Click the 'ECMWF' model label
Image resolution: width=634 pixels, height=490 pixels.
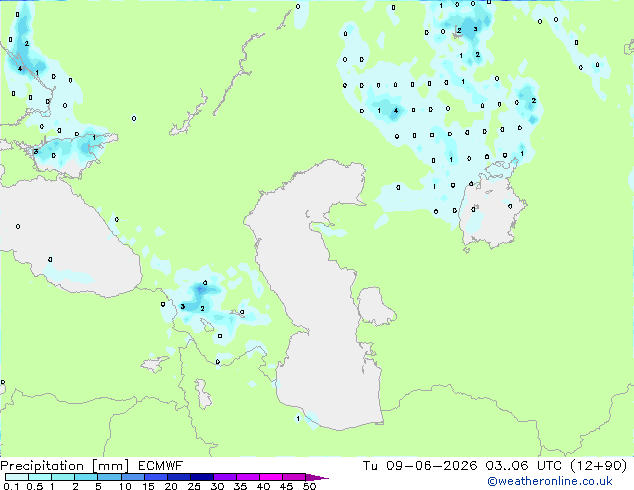tap(161, 466)
